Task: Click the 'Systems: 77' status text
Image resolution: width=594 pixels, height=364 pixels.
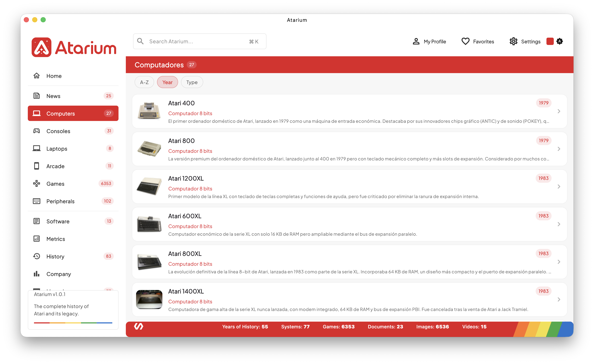Action: tap(295, 327)
